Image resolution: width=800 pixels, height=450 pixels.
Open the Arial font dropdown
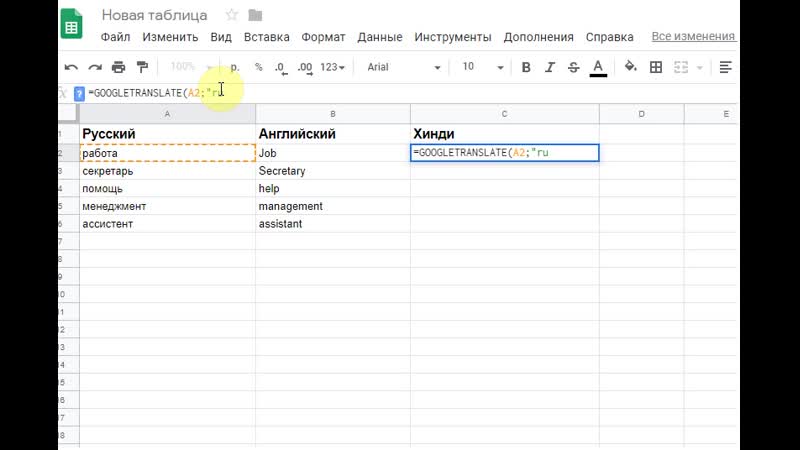point(404,67)
